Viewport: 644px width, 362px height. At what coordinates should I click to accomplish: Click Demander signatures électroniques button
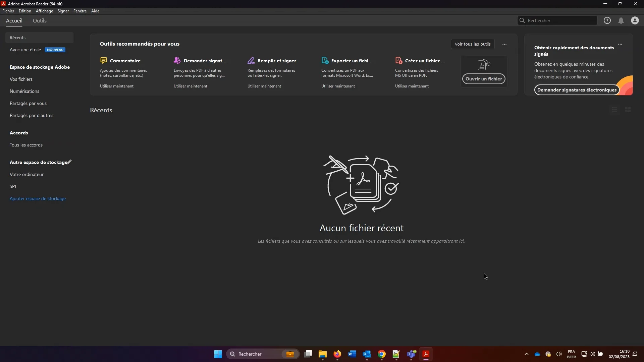click(x=577, y=90)
